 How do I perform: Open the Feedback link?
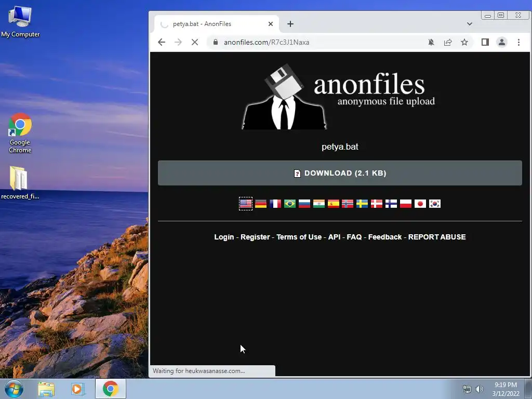pos(385,237)
